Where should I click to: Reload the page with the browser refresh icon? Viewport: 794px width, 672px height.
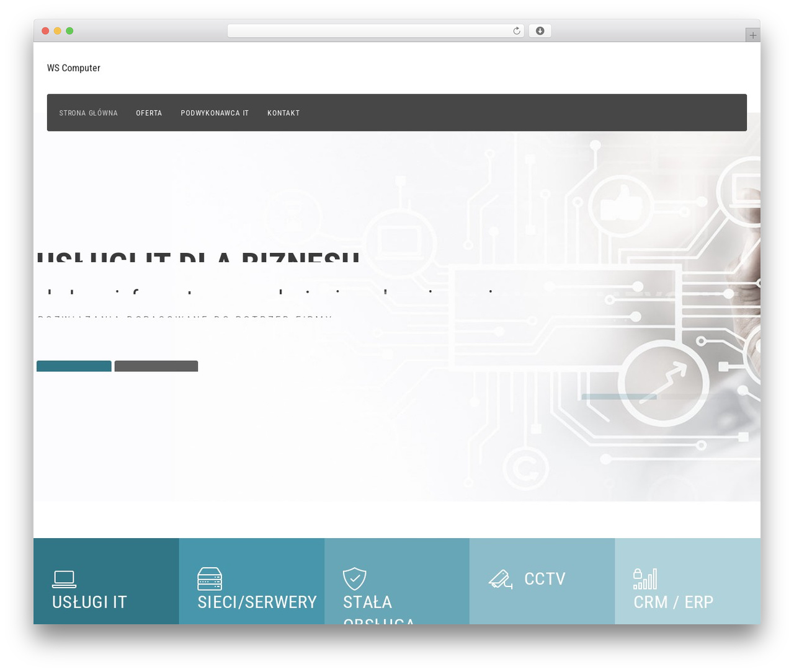(517, 31)
